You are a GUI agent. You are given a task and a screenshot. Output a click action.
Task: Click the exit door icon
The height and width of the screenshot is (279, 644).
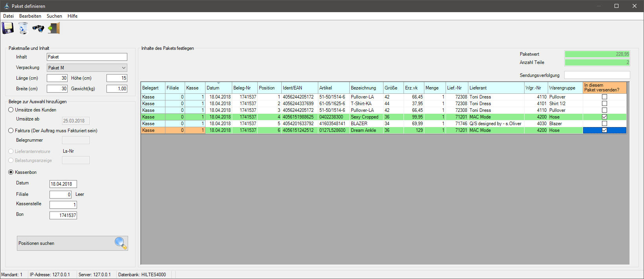(54, 28)
